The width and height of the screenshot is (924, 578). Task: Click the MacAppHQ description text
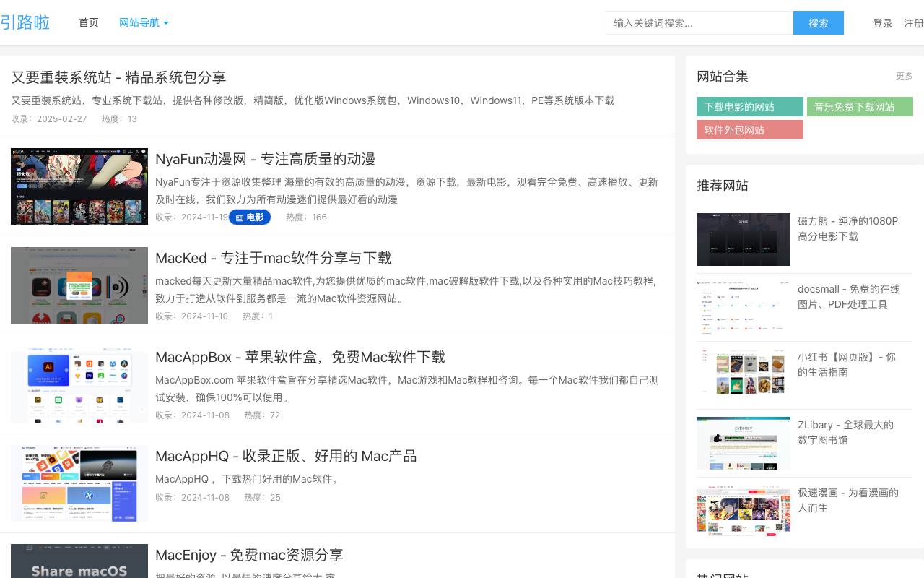point(247,479)
